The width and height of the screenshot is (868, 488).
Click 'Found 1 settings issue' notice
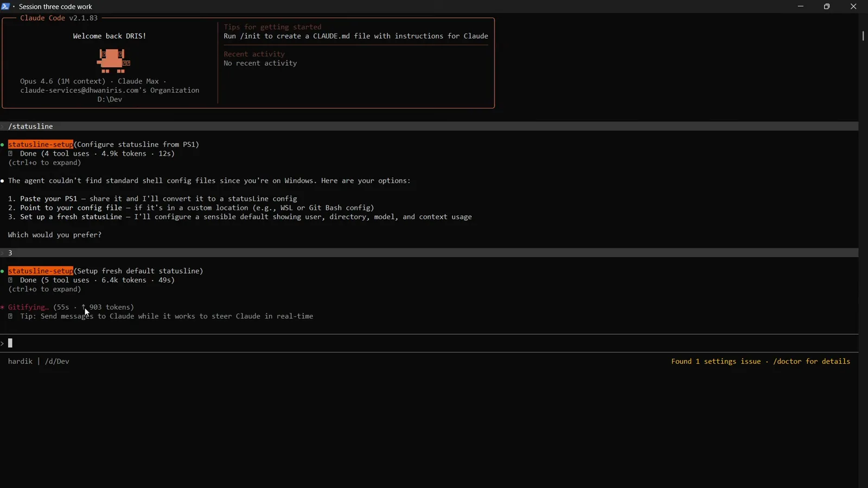pos(761,362)
